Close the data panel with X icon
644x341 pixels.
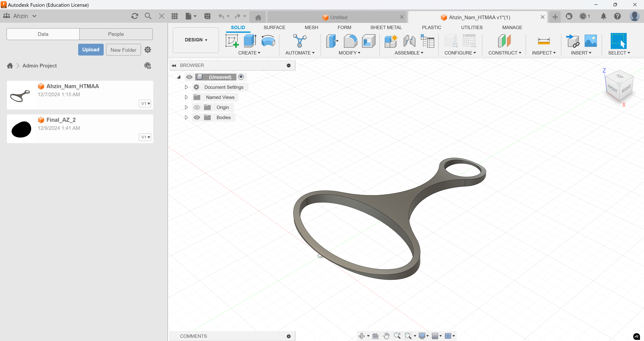point(162,16)
